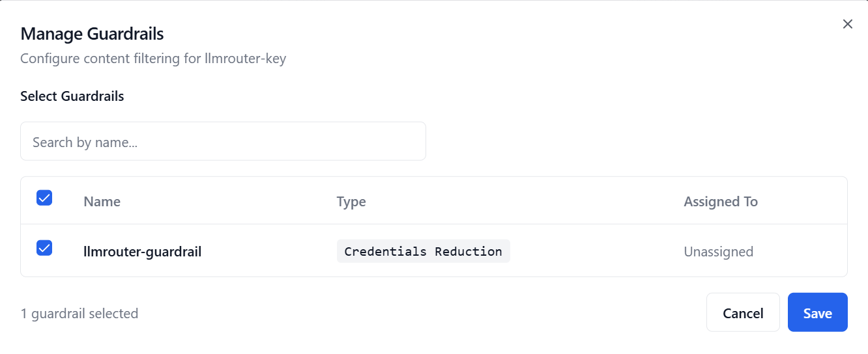The width and height of the screenshot is (868, 354).
Task: Select the llmrouter-guardrail name
Action: pos(142,252)
